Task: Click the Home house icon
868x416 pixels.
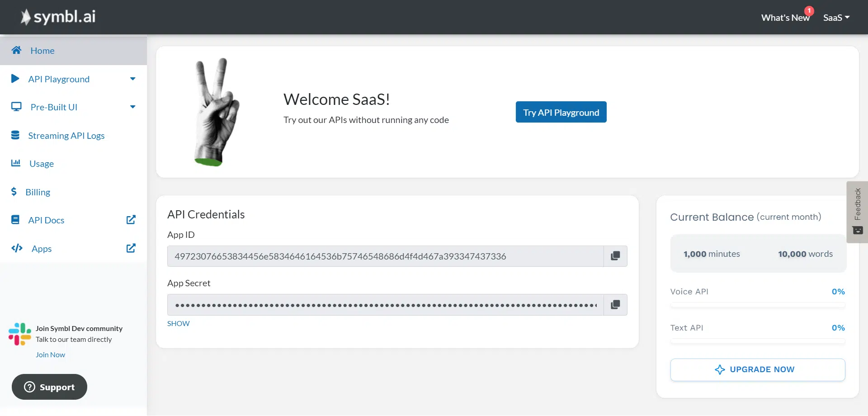Action: (16, 50)
